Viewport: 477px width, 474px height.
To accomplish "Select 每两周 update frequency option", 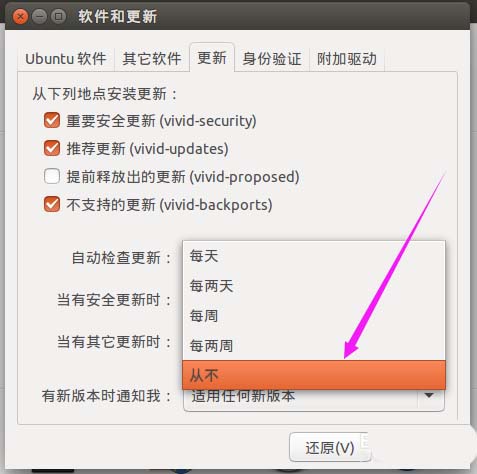I will (x=314, y=345).
